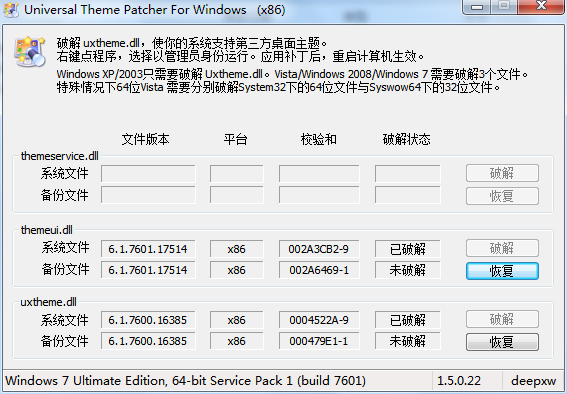This screenshot has height=394, width=567.
Task: Select uxtheme.dll system file version 6.1.7600.16385
Action: tap(148, 320)
